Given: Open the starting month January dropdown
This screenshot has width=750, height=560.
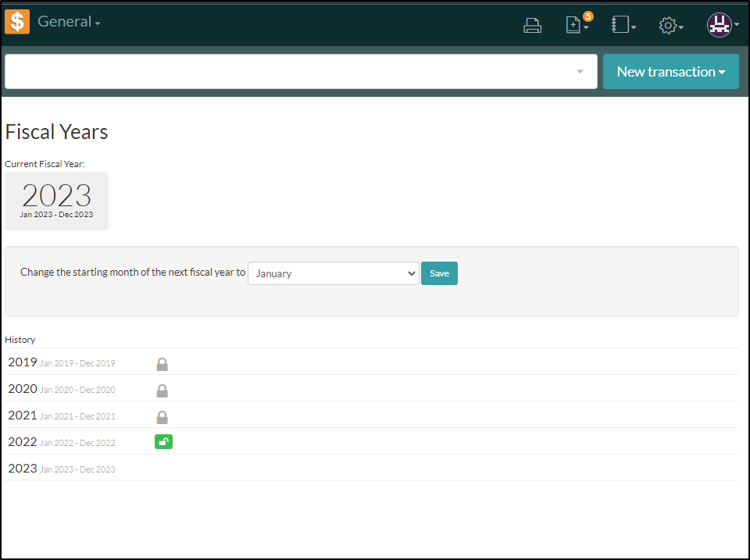Looking at the screenshot, I should click(334, 273).
